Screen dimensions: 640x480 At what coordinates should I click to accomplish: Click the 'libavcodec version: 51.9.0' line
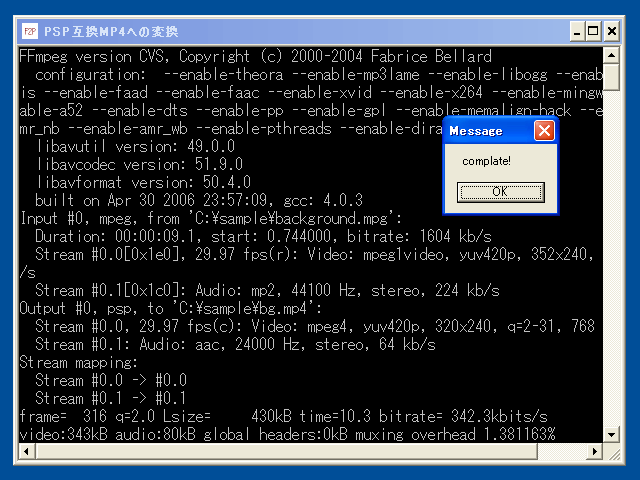[140, 164]
